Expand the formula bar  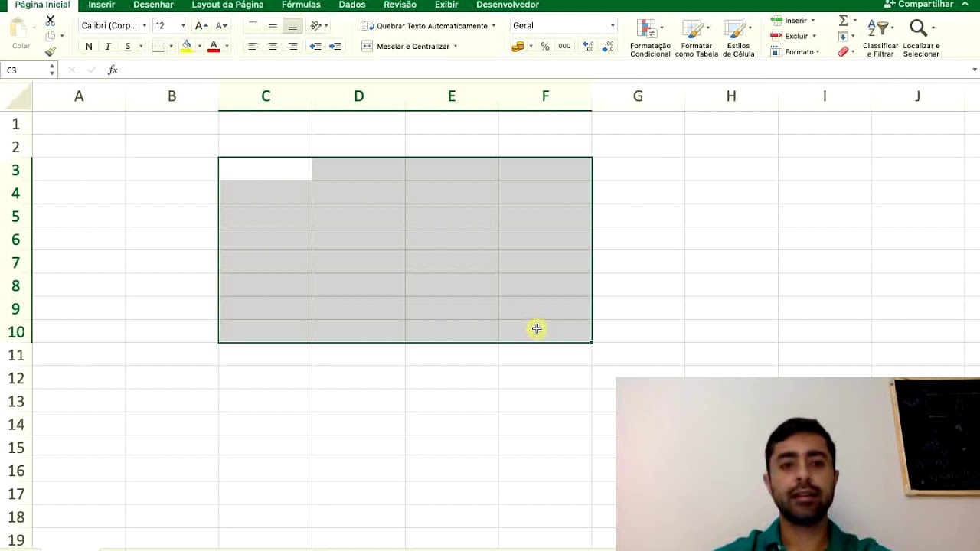[x=975, y=70]
